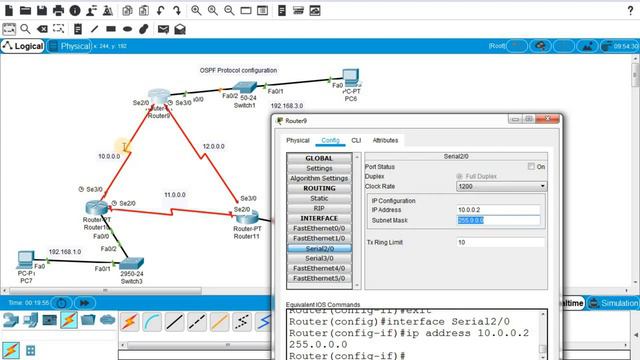This screenshot has width=640, height=360.
Task: Switch to the Attributes tab
Action: click(x=385, y=140)
